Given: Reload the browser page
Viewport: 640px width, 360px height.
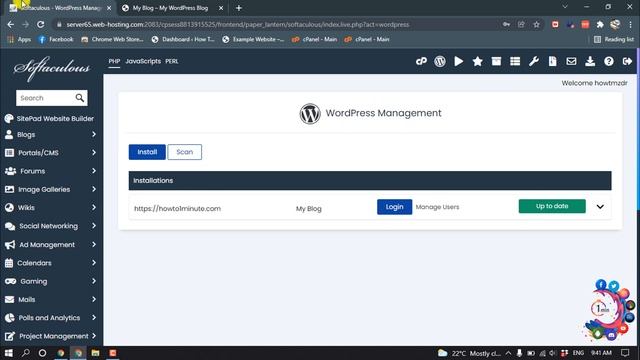Looking at the screenshot, I should (x=40, y=24).
